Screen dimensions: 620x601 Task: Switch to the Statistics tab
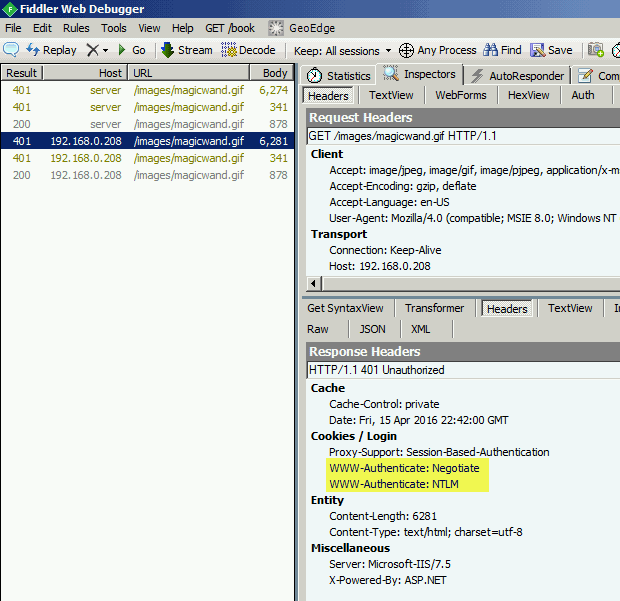(x=338, y=75)
